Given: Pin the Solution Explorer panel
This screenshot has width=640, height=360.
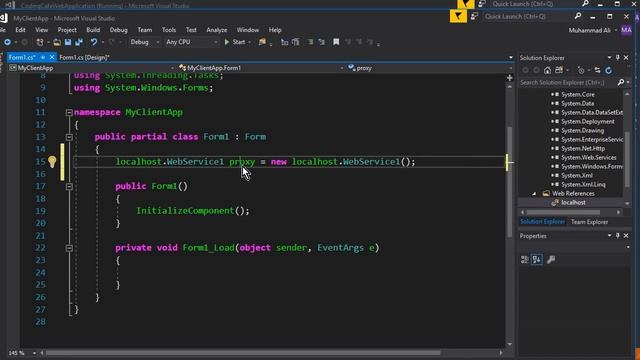Looking at the screenshot, I should (x=618, y=58).
